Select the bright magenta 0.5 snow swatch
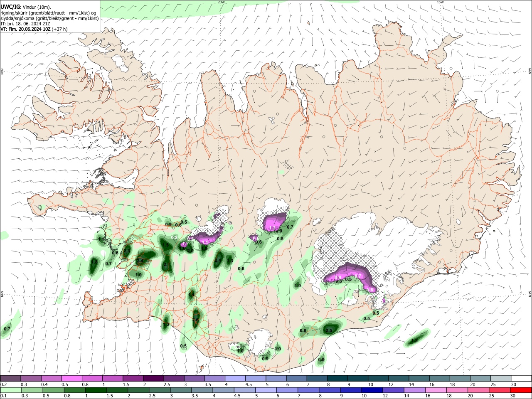 pos(71,378)
